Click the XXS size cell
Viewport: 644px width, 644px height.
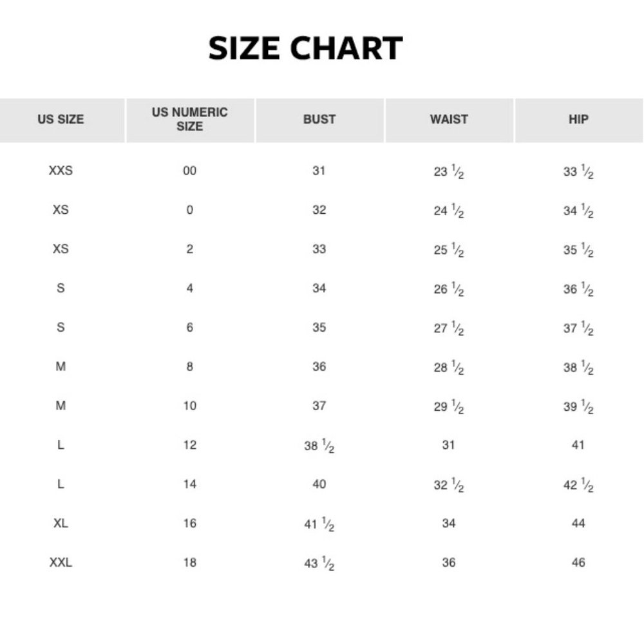[61, 171]
